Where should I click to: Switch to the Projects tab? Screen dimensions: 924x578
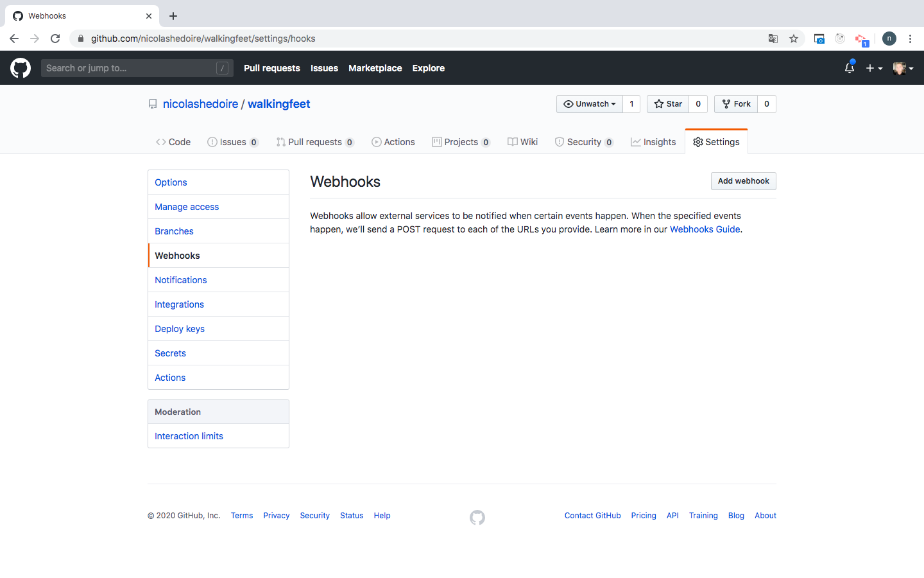click(461, 142)
